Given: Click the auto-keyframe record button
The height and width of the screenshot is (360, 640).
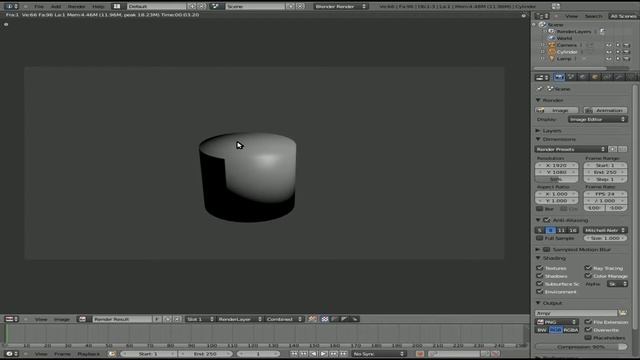Looking at the screenshot, I should point(420,354).
